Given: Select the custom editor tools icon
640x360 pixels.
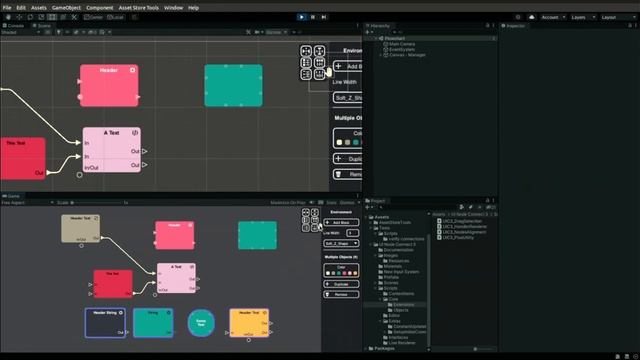Looking at the screenshot, I should point(74,17).
